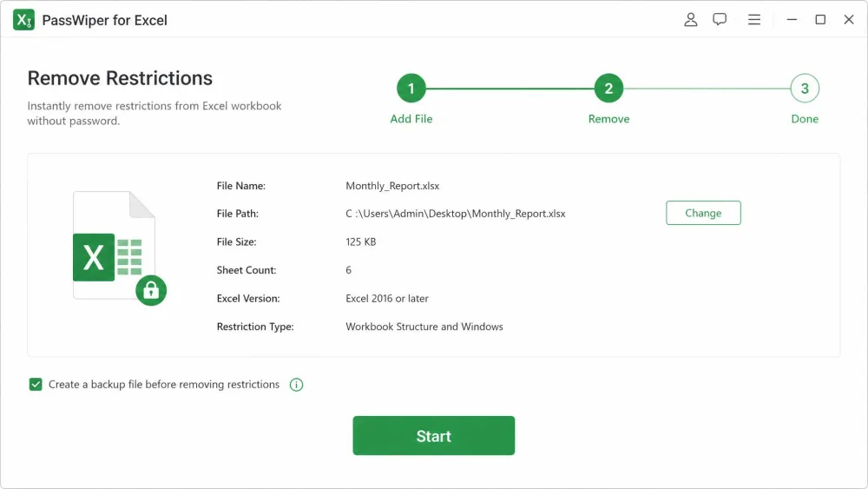The image size is (868, 489).
Task: Click the Restriction Type label
Action: pos(255,327)
